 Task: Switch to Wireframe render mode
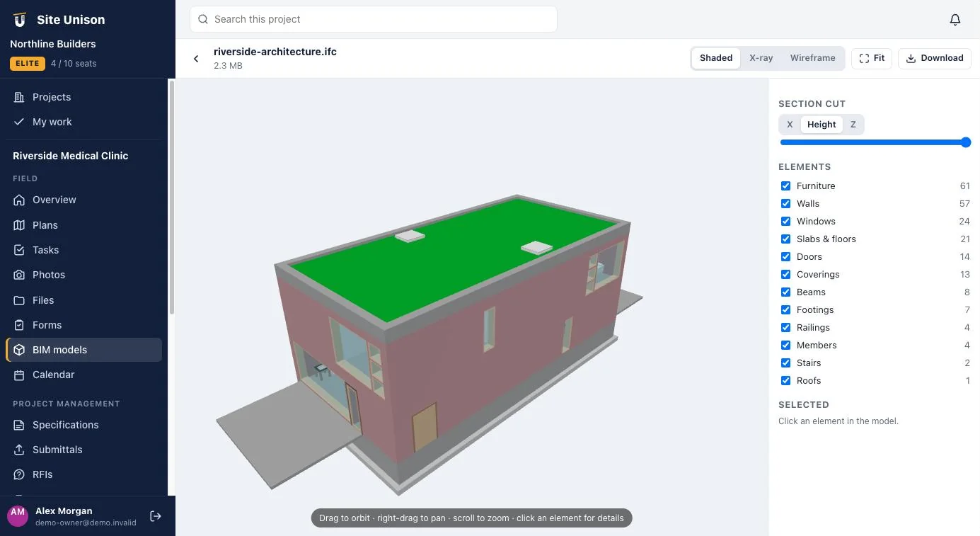(813, 58)
